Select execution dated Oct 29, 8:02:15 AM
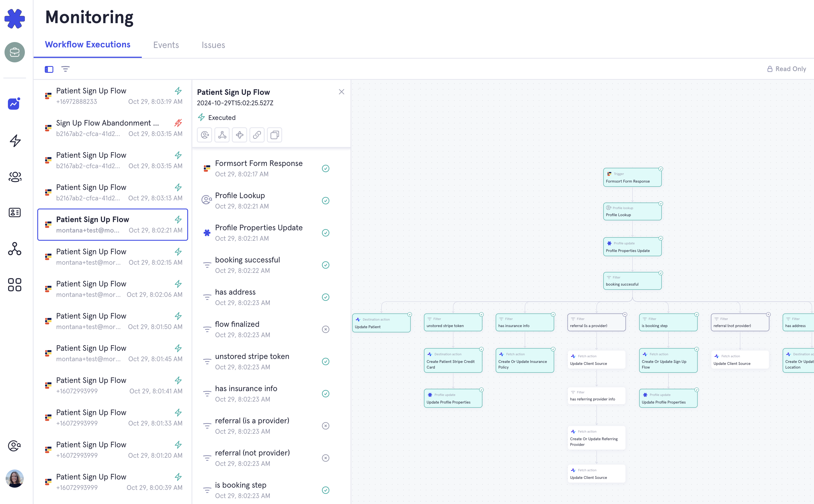The image size is (814, 504). [113, 257]
